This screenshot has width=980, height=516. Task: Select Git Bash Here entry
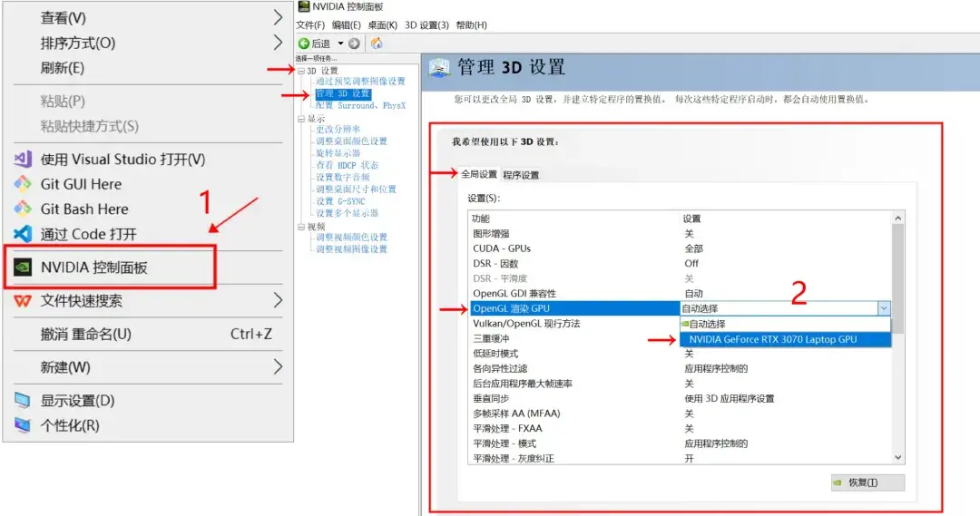coord(149,209)
